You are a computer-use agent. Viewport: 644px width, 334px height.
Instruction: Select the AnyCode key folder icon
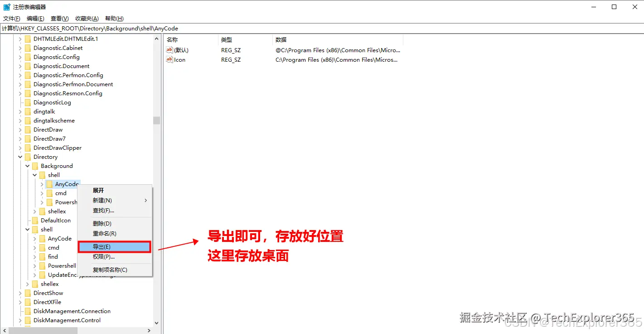[50, 184]
